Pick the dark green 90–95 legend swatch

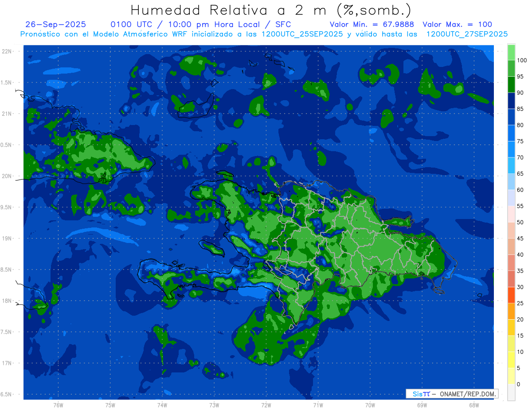(x=511, y=85)
